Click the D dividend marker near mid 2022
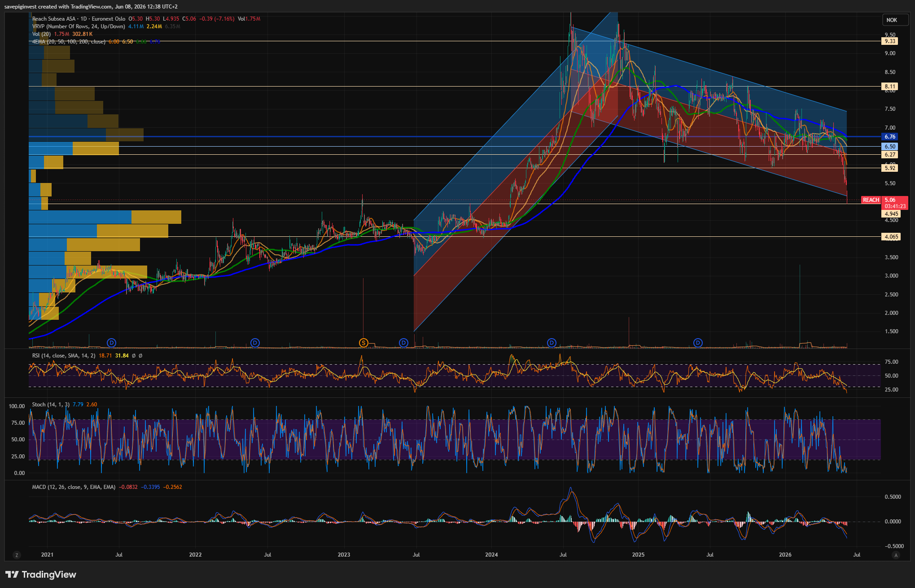The height and width of the screenshot is (588, 915). click(x=255, y=343)
